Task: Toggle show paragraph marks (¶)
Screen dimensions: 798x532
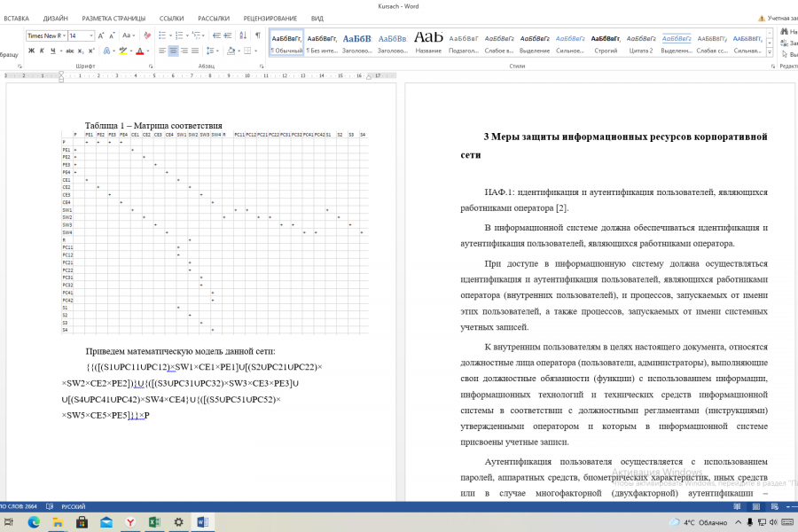Action: point(257,35)
